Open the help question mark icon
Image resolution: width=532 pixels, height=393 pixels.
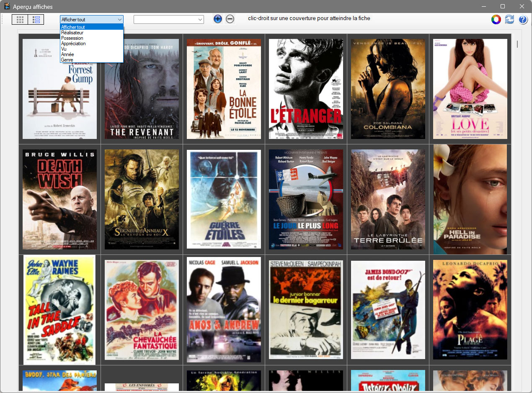523,20
